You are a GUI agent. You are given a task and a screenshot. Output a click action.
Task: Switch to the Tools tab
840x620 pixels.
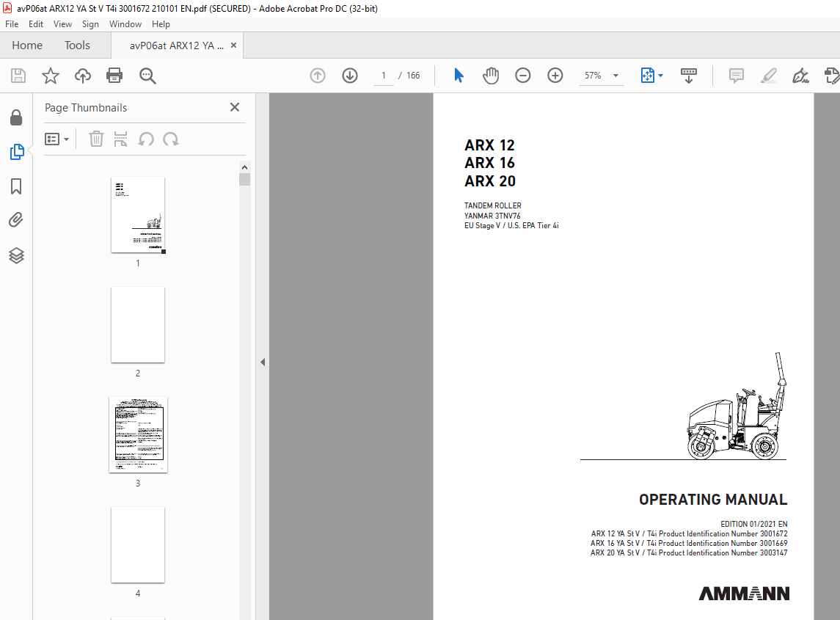[x=77, y=45]
